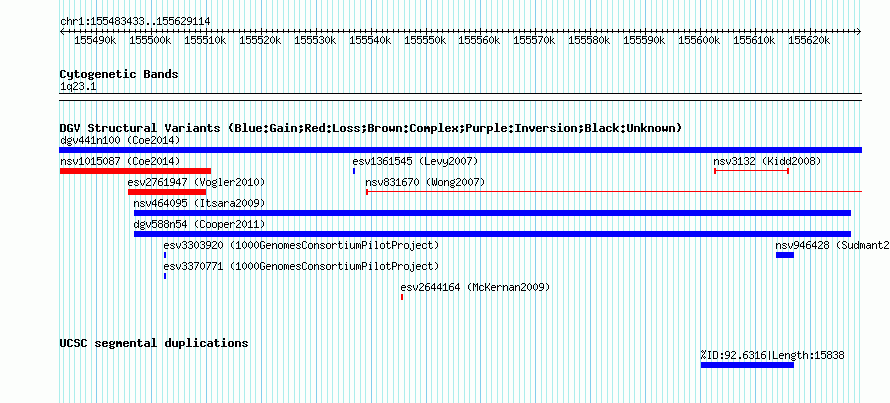Open the esv1361545 (Levy2007) label
The image size is (890, 403).
(415, 161)
